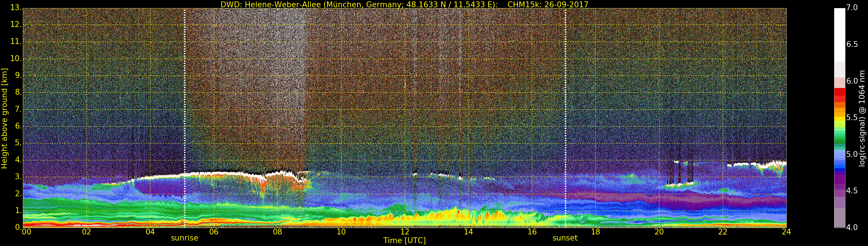
Task: Click the white dotted sunset line in plot
Action: (565, 118)
